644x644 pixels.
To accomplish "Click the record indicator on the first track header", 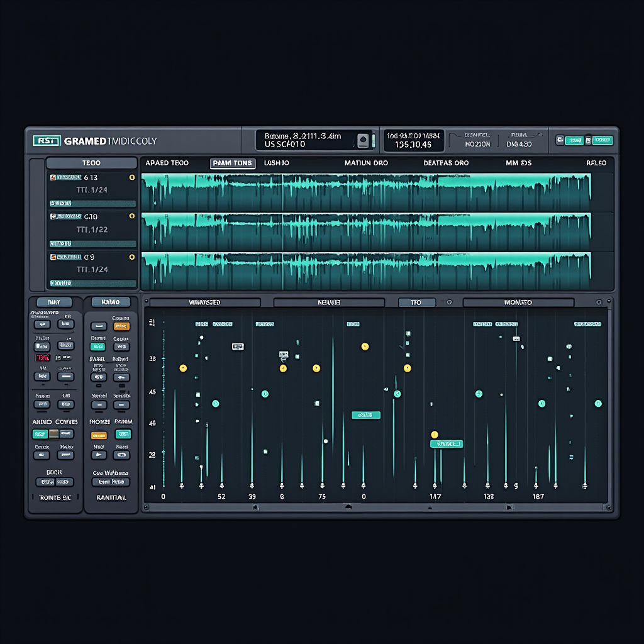I will (x=52, y=178).
